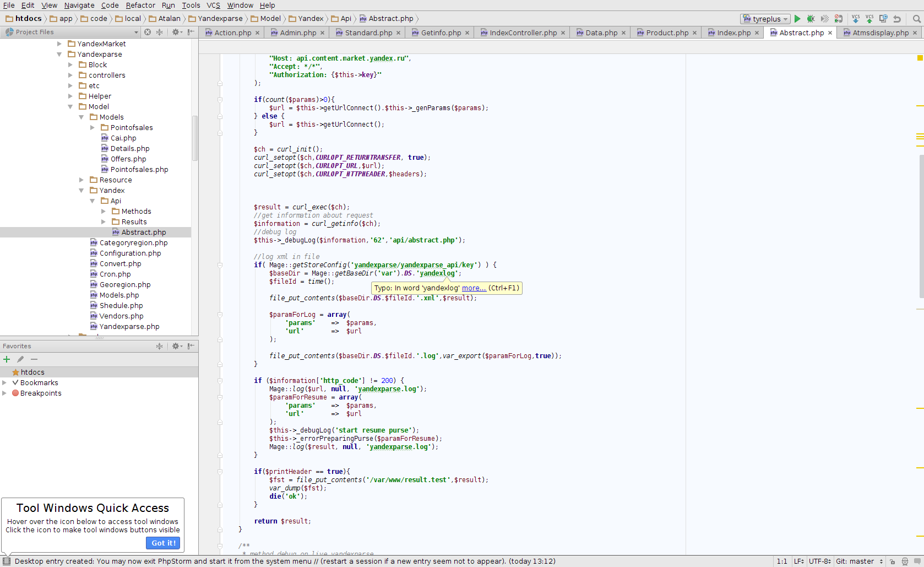Collapse the Models folder
The width and height of the screenshot is (924, 567).
81,117
